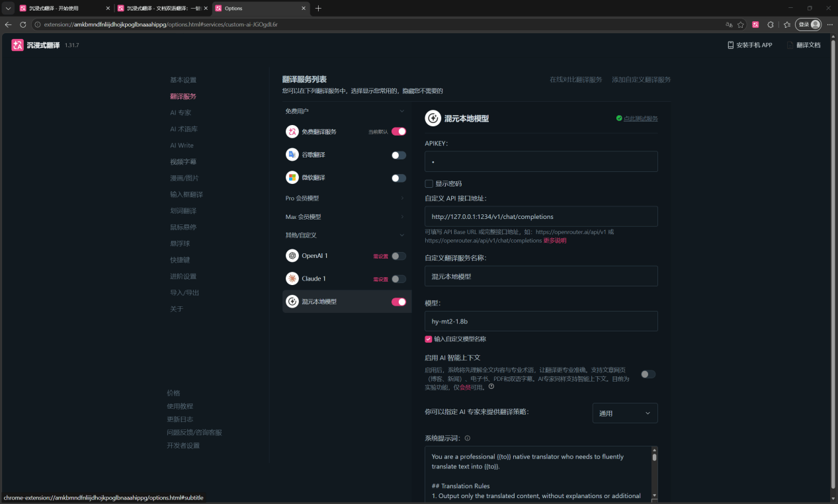The width and height of the screenshot is (838, 504).
Task: Expand the Pro 会员模型 section
Action: [x=345, y=198]
